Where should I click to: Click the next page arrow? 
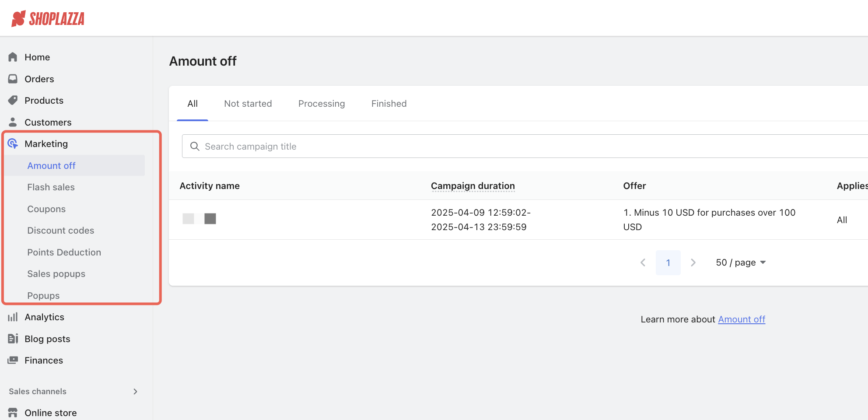tap(693, 262)
